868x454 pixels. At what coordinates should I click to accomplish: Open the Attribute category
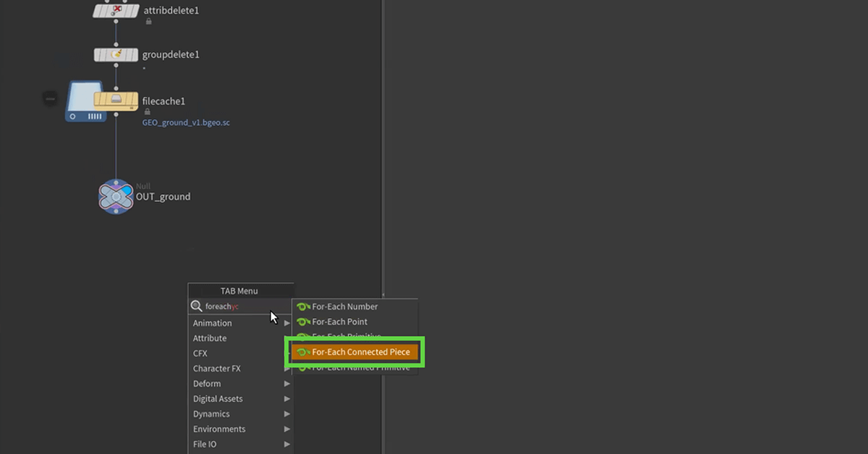(210, 338)
